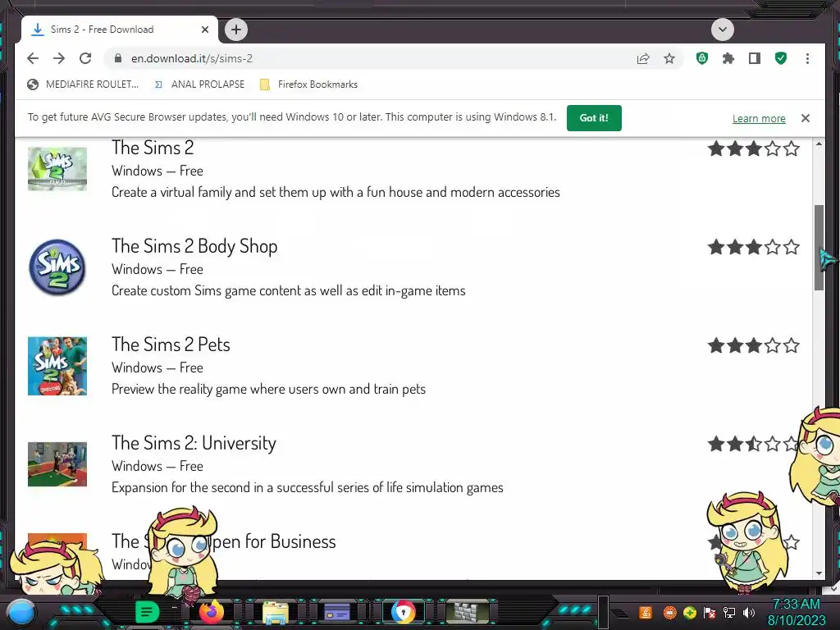
Task: Go forward to the next page
Action: coord(59,58)
